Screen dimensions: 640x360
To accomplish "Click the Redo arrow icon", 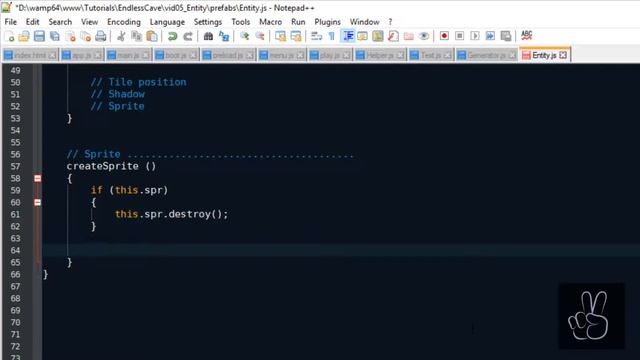I will click(x=188, y=36).
